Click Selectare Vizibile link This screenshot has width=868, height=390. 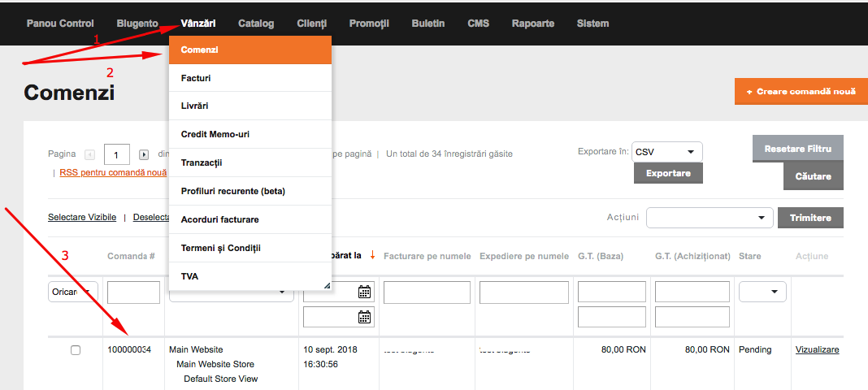[82, 218]
